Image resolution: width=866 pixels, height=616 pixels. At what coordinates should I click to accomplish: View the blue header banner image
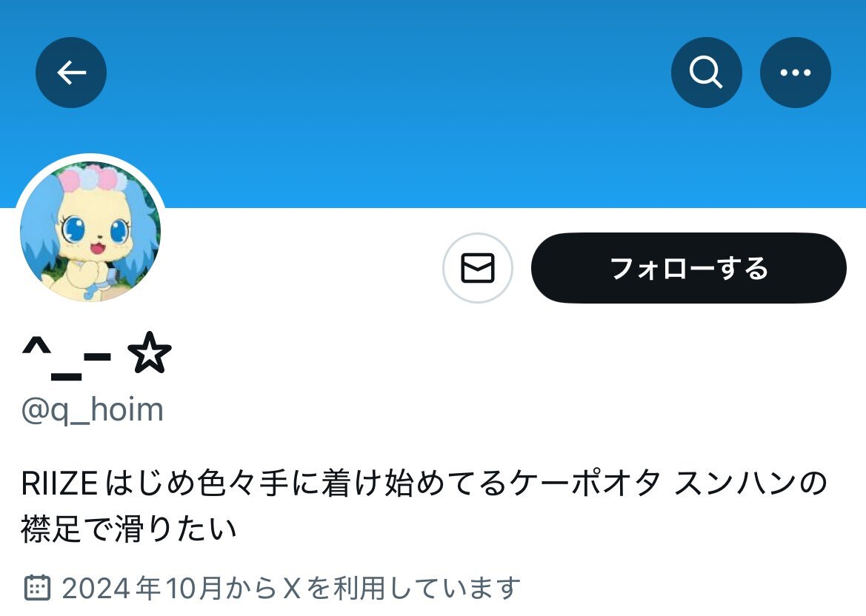(433, 104)
